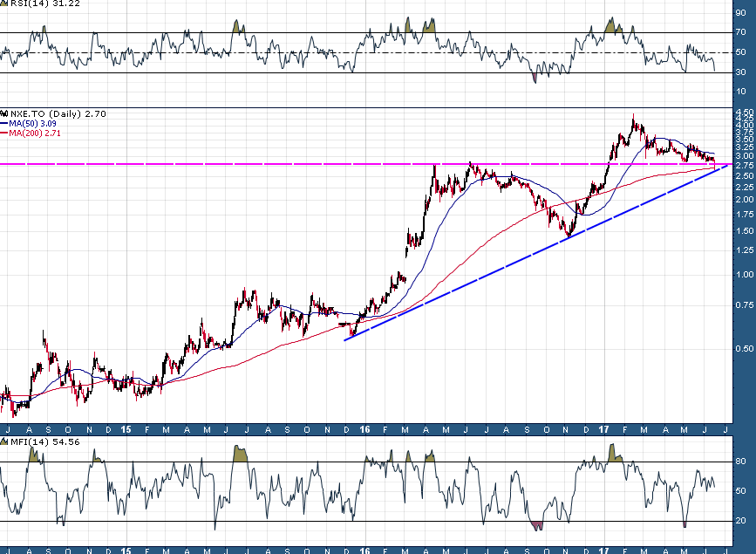This screenshot has width=756, height=554.
Task: Click the 0.75 price axis label
Action: pyautogui.click(x=745, y=305)
